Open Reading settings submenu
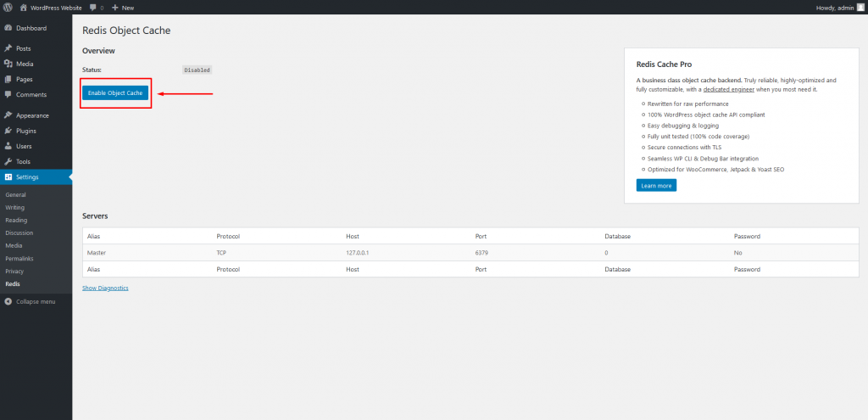Viewport: 868px width, 420px height. [x=16, y=221]
